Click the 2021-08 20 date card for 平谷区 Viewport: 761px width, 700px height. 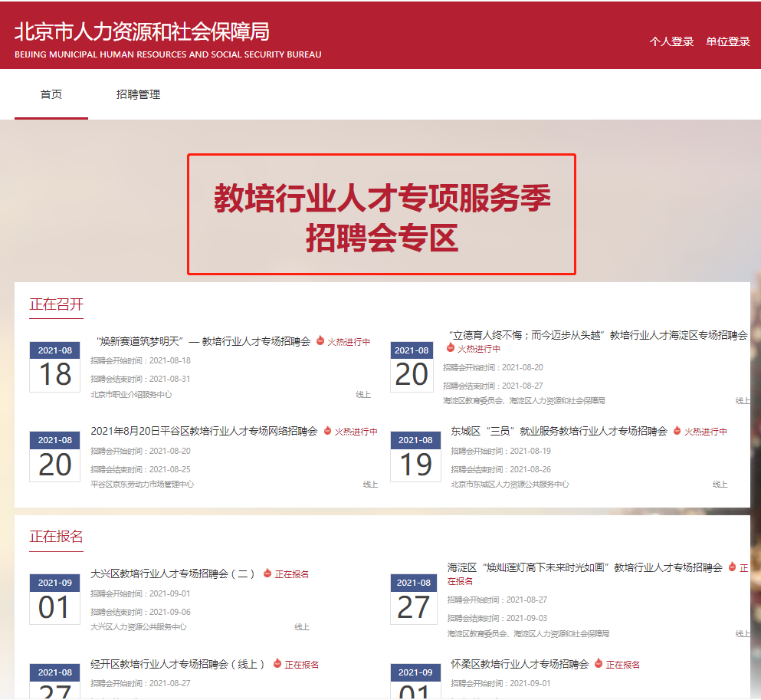[x=55, y=456]
